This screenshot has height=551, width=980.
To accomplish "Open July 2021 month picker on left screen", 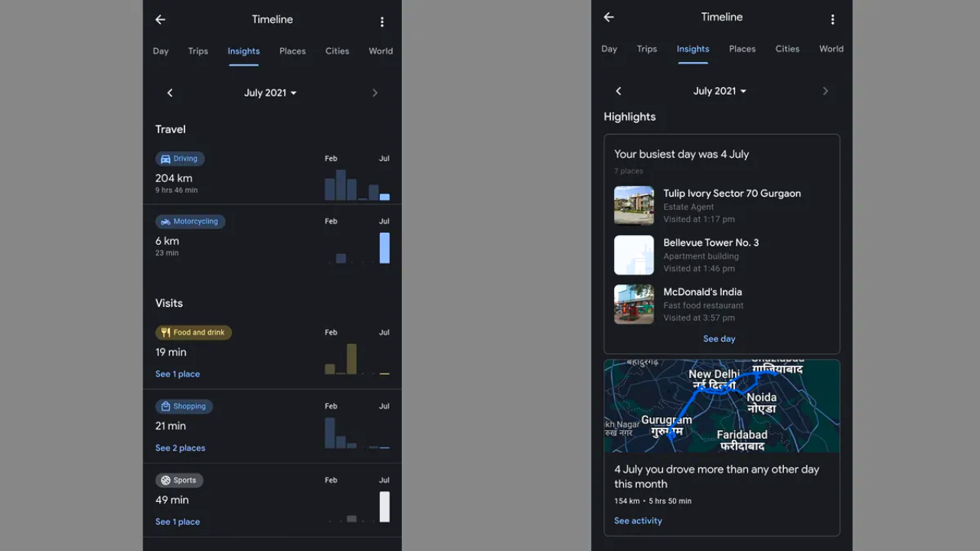I will coord(270,93).
